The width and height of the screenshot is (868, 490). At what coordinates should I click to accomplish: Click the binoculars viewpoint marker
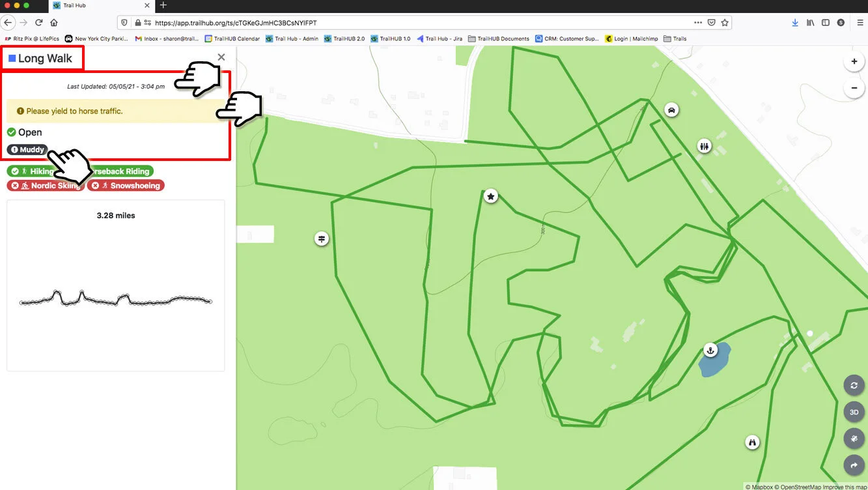pyautogui.click(x=753, y=442)
